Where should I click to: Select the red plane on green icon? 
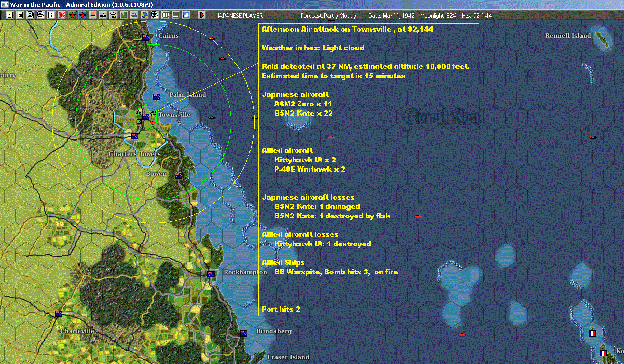pyautogui.click(x=72, y=15)
